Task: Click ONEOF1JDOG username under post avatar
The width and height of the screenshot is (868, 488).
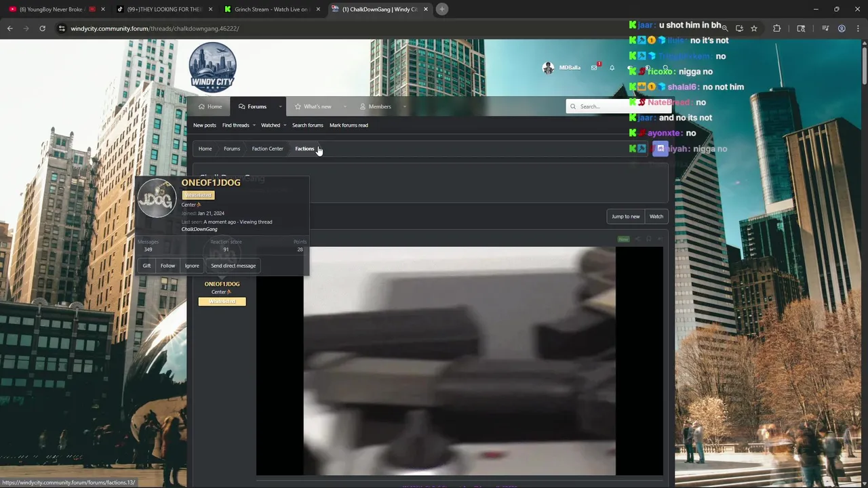Action: pos(222,284)
